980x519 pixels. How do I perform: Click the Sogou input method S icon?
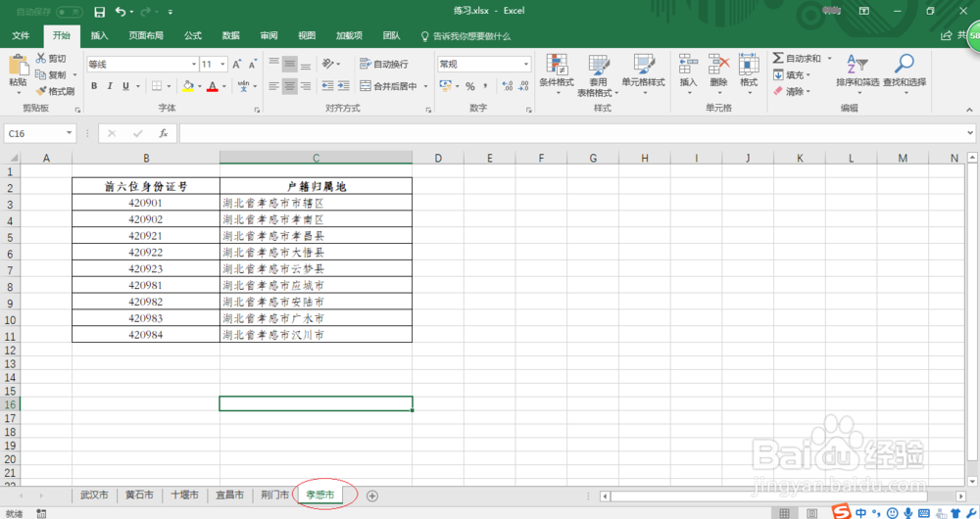point(841,511)
